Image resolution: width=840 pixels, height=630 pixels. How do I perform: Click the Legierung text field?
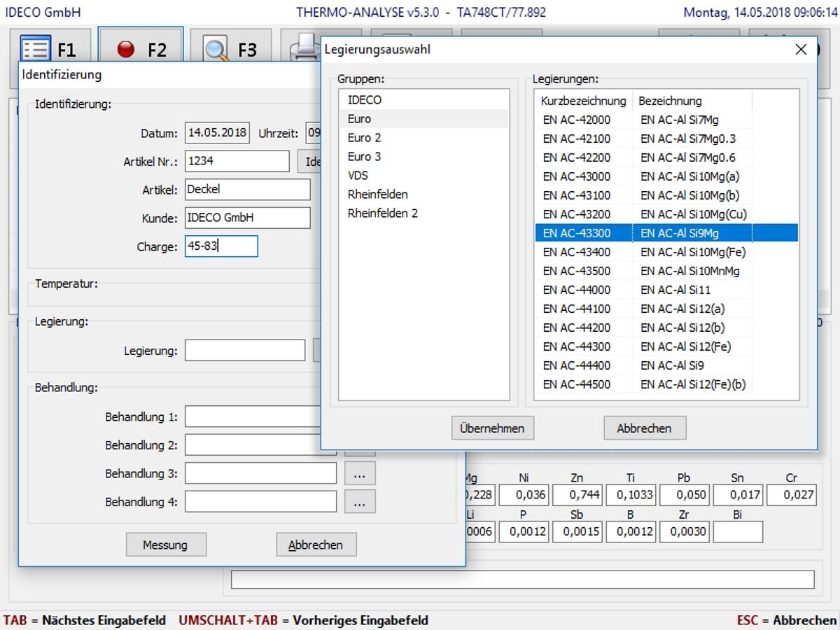coord(244,351)
